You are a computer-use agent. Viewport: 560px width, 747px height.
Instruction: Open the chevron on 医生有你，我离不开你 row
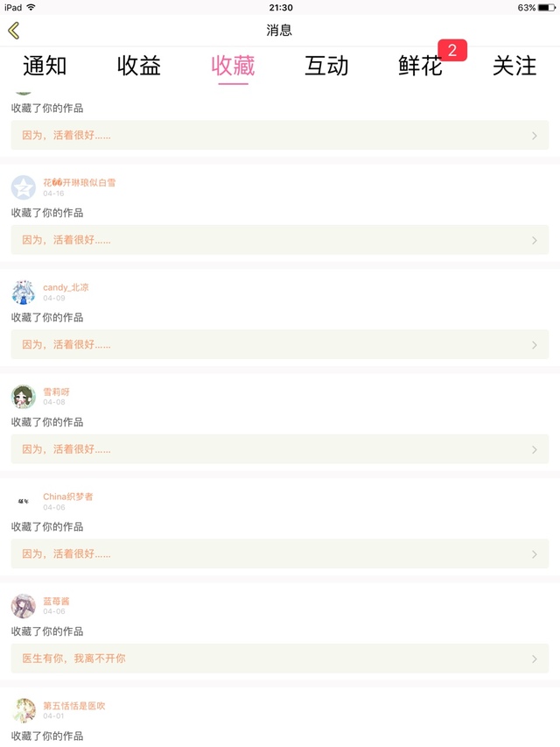click(535, 659)
